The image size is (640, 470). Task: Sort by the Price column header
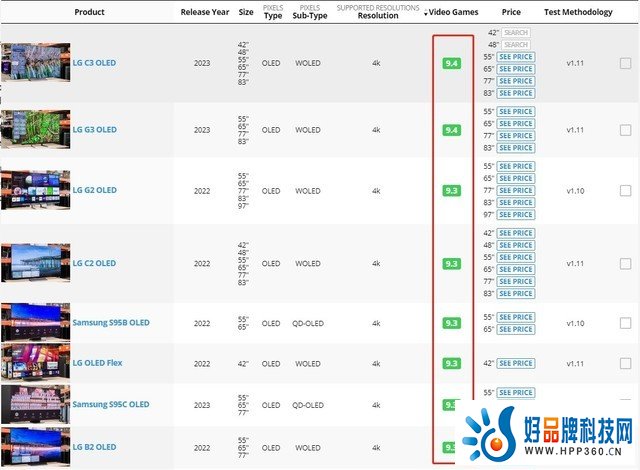[x=511, y=12]
